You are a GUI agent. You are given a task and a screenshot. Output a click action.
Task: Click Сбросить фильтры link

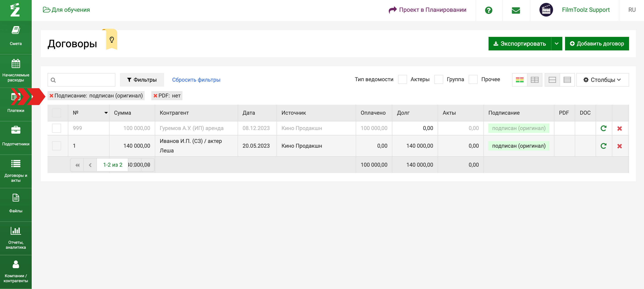tap(196, 80)
